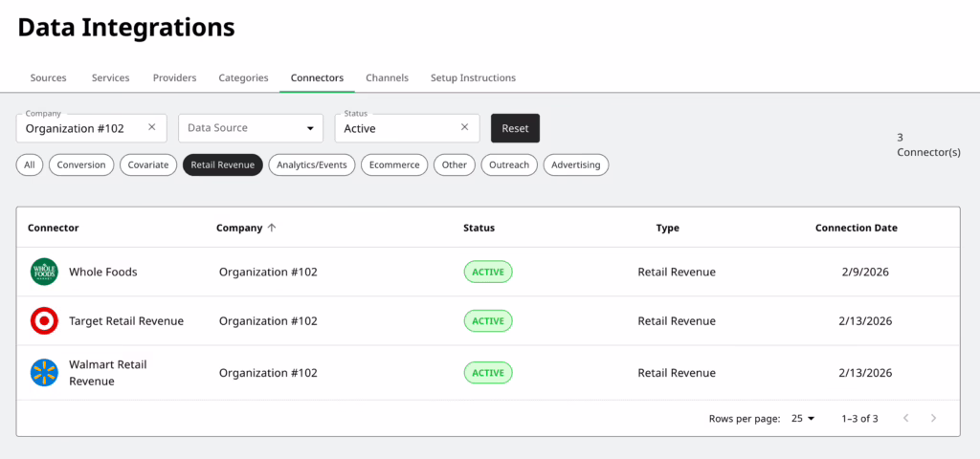Click into the Status filter field
The image size is (980, 459).
point(407,128)
